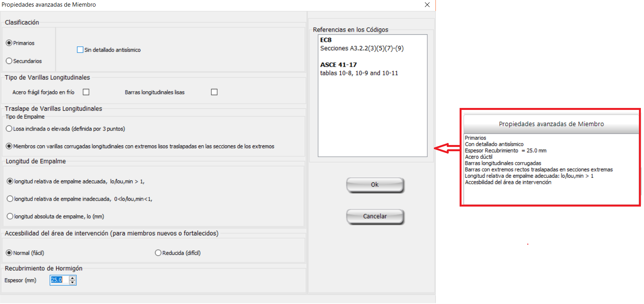644x304 pixels.
Task: Click the Propiedades avanzadas de Miembro summary header
Action: coord(551,124)
